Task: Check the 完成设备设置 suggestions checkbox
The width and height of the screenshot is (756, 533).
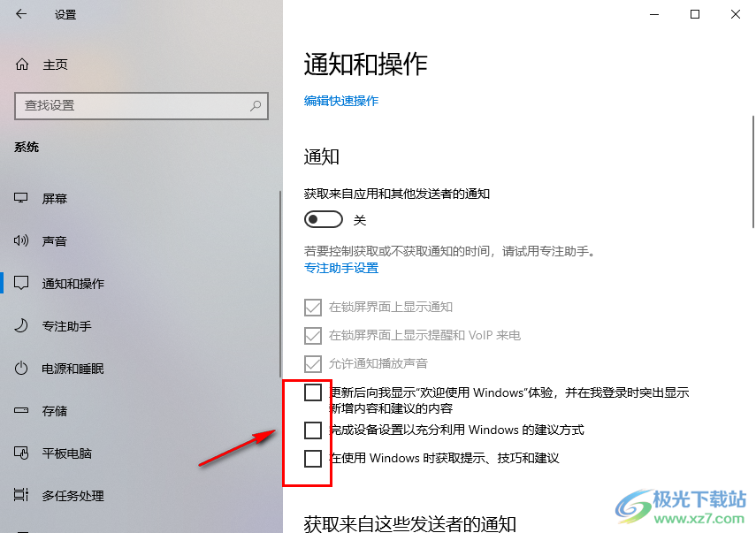Action: [x=313, y=430]
